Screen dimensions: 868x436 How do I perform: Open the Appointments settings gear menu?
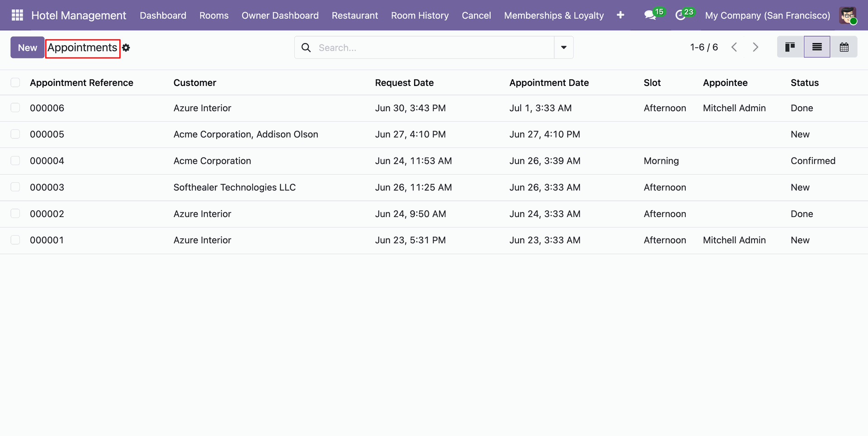pyautogui.click(x=126, y=47)
